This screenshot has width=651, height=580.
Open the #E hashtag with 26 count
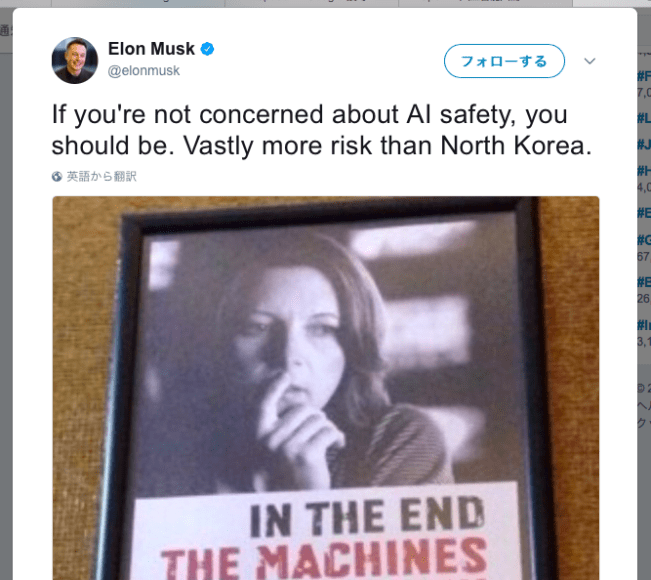[644, 282]
